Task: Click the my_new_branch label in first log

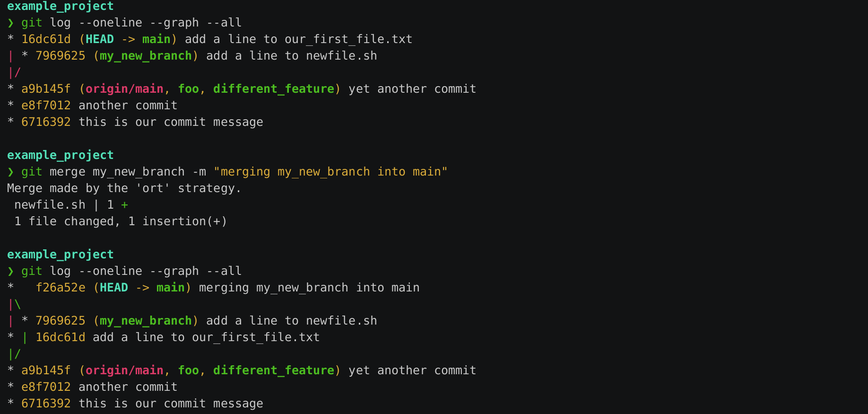Action: click(146, 56)
